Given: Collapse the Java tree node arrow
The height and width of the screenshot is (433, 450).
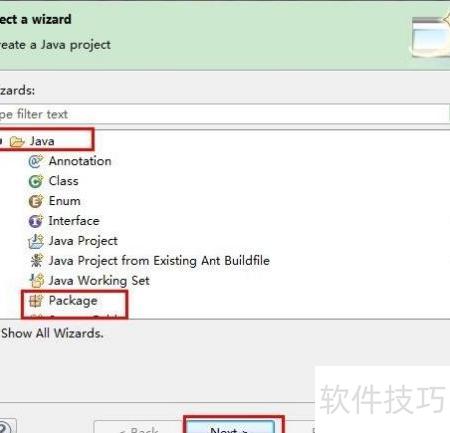Looking at the screenshot, I should point(1,141).
